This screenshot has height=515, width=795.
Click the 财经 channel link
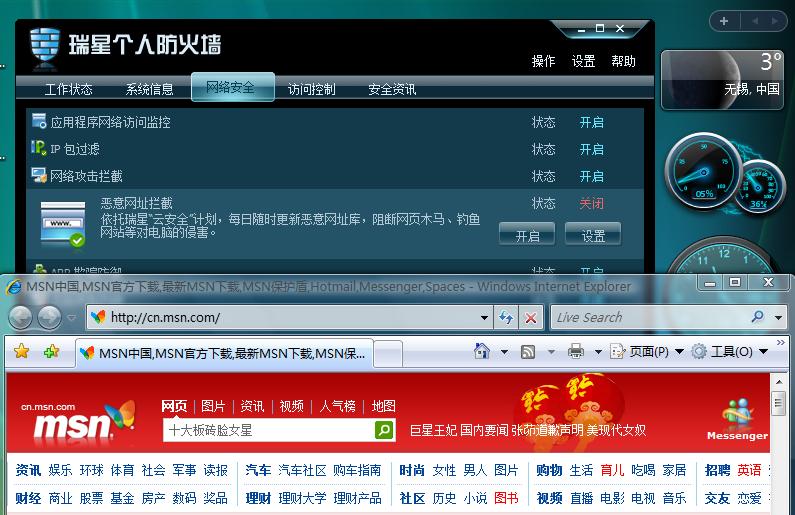click(28, 498)
